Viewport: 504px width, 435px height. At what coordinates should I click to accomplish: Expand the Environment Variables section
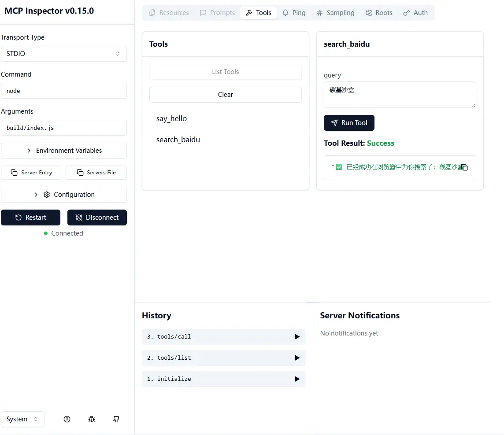click(x=63, y=151)
